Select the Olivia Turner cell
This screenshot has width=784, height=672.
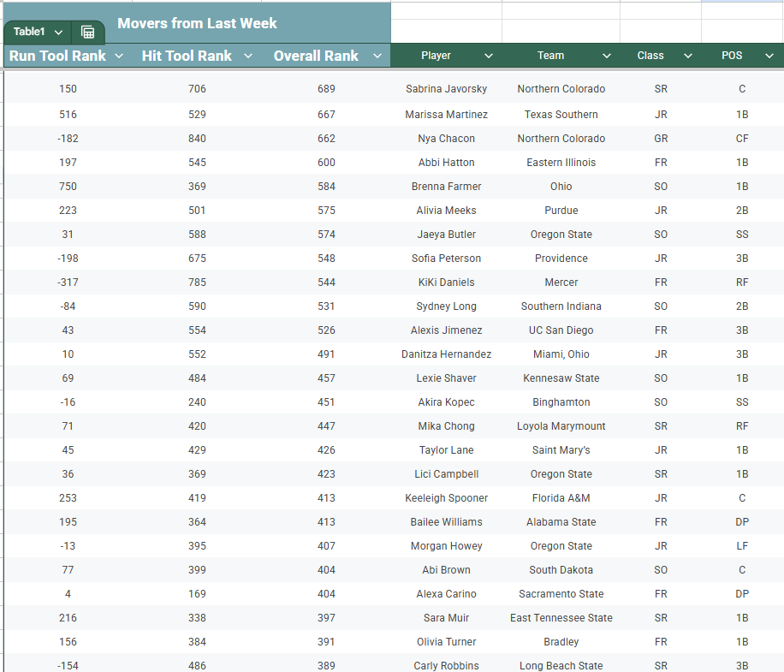[446, 643]
